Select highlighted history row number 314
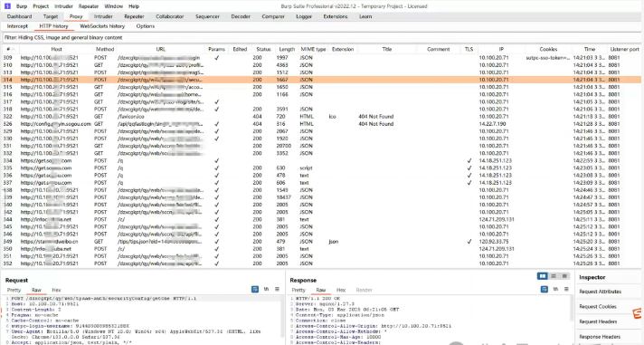 (x=322, y=80)
